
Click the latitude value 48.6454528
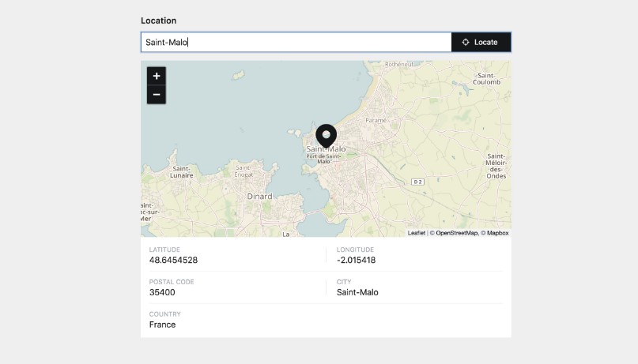click(x=173, y=260)
